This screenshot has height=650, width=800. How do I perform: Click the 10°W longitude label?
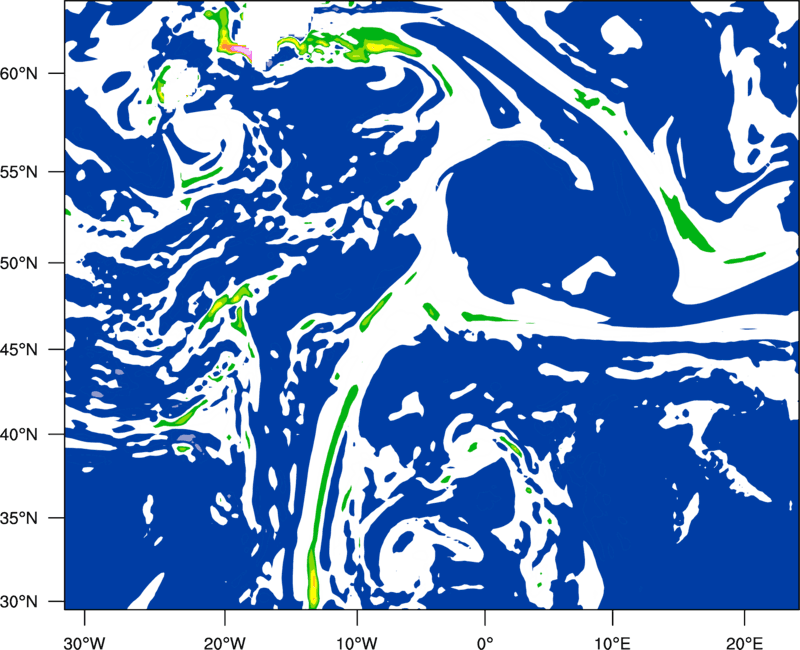point(357,642)
